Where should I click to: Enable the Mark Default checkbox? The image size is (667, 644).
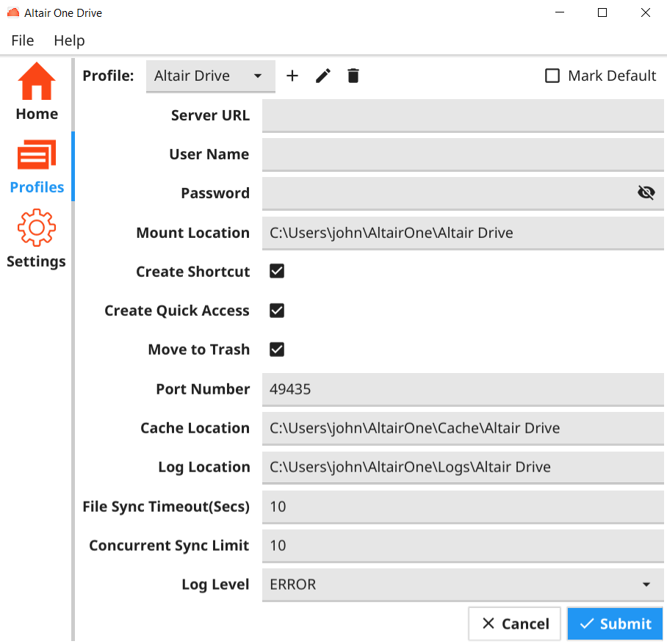click(552, 76)
